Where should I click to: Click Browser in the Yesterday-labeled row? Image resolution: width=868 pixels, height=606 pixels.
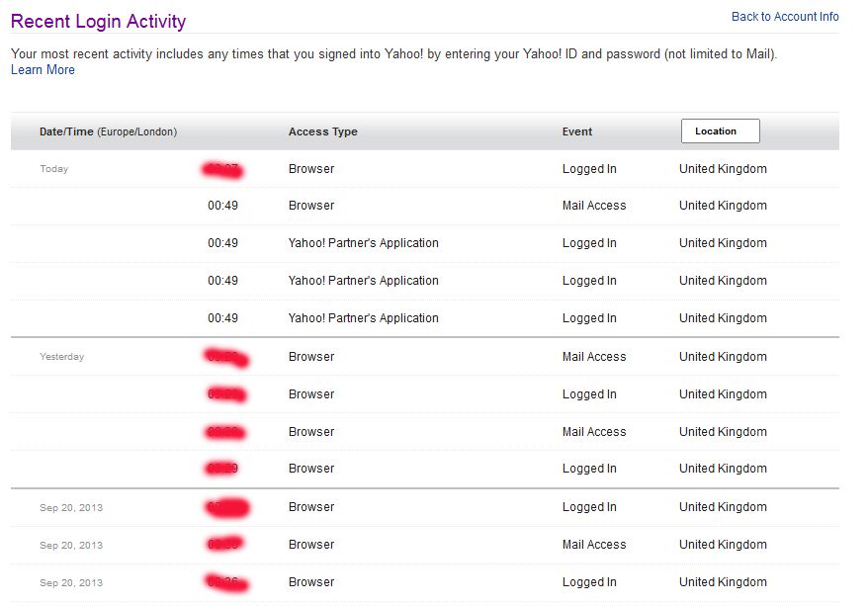(311, 357)
